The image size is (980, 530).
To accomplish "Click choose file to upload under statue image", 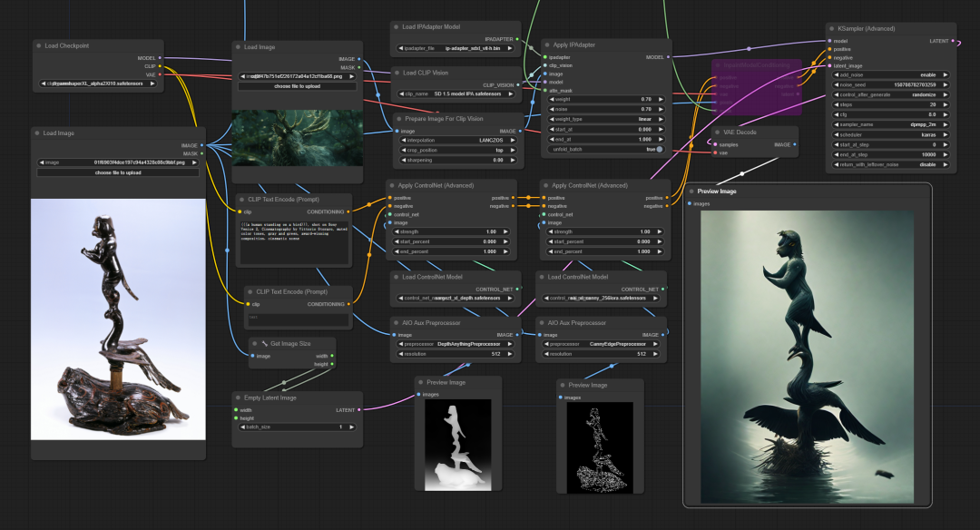I will [118, 172].
